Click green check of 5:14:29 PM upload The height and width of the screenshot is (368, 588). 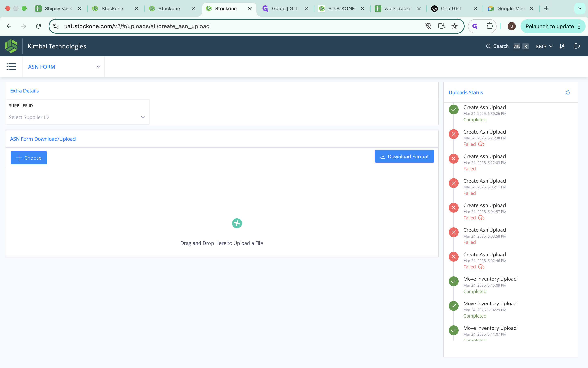coord(454,306)
